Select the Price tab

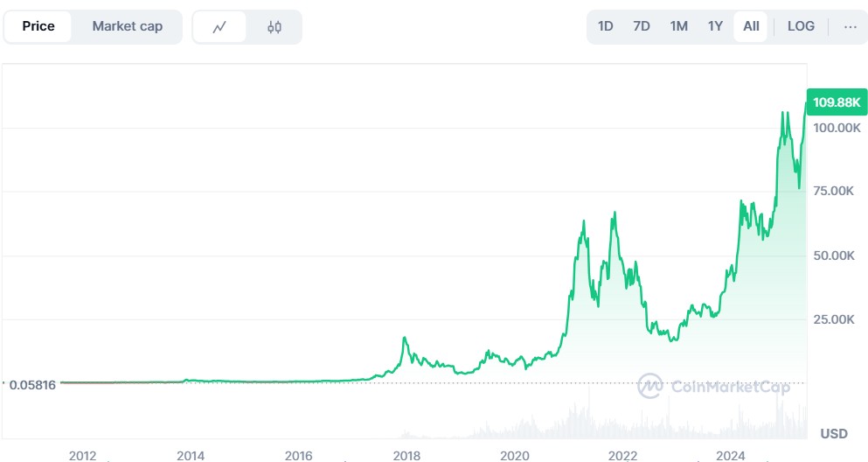[38, 26]
